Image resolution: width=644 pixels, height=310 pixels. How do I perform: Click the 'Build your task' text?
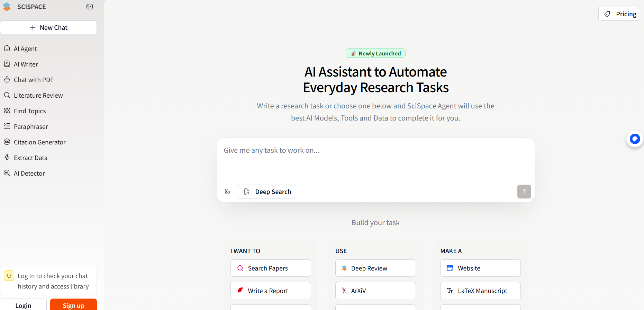(375, 223)
